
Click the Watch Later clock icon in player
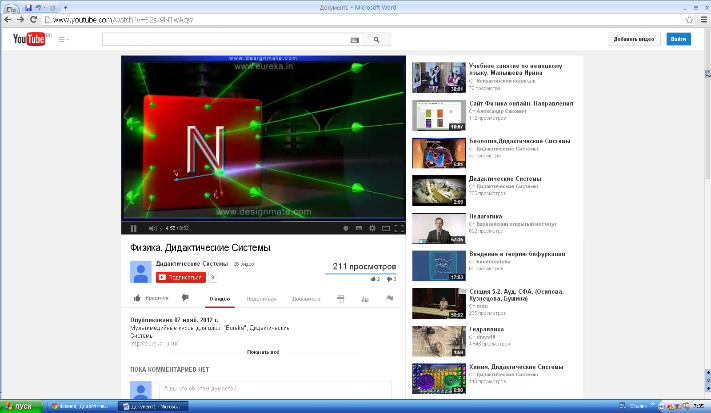[x=346, y=228]
